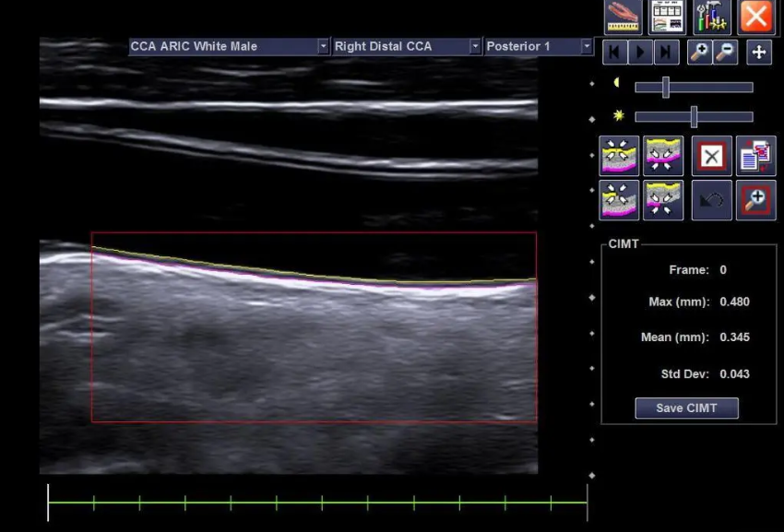
Task: Open the settings tools icon
Action: (711, 17)
